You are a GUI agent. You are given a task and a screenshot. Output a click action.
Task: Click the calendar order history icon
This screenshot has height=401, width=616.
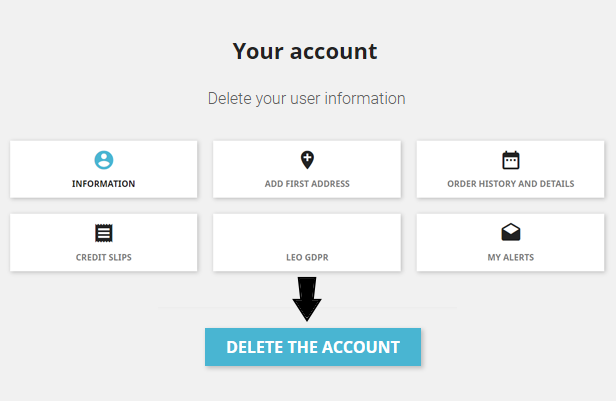(511, 160)
